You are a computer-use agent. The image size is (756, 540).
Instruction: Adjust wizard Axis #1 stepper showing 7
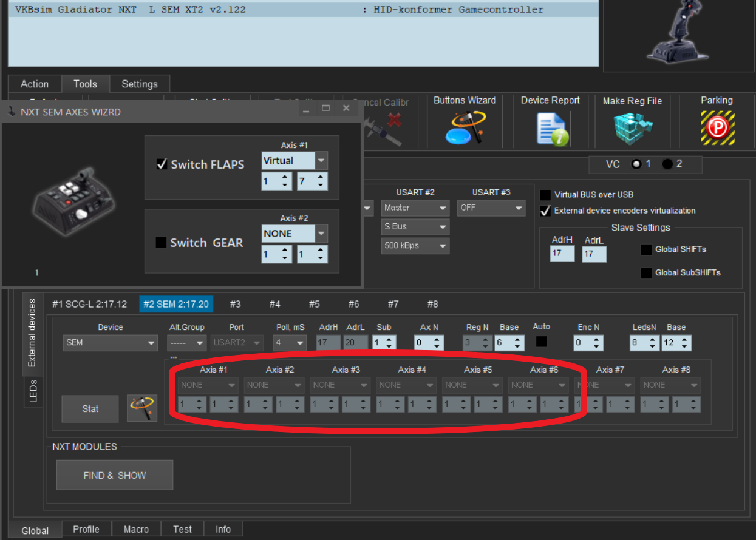point(312,181)
